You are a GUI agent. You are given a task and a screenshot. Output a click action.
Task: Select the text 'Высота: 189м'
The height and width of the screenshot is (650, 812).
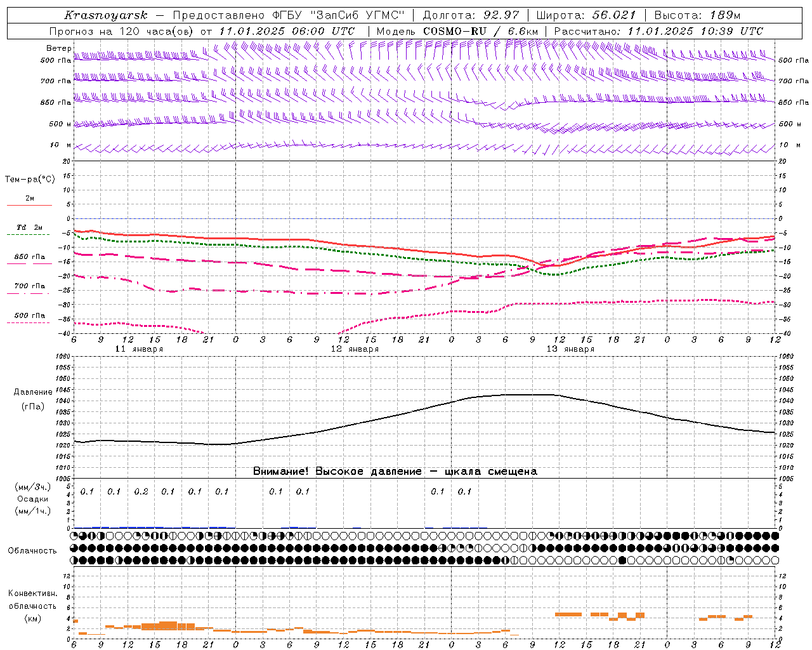coord(697,15)
